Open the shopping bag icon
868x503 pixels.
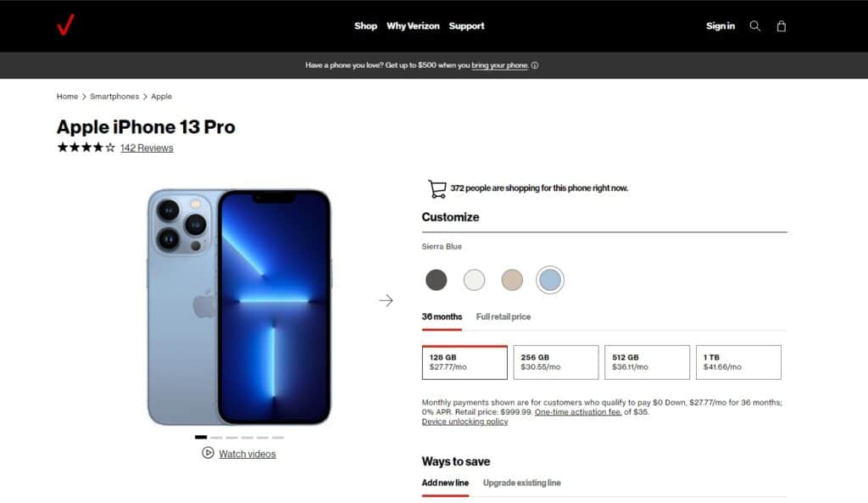click(x=781, y=26)
